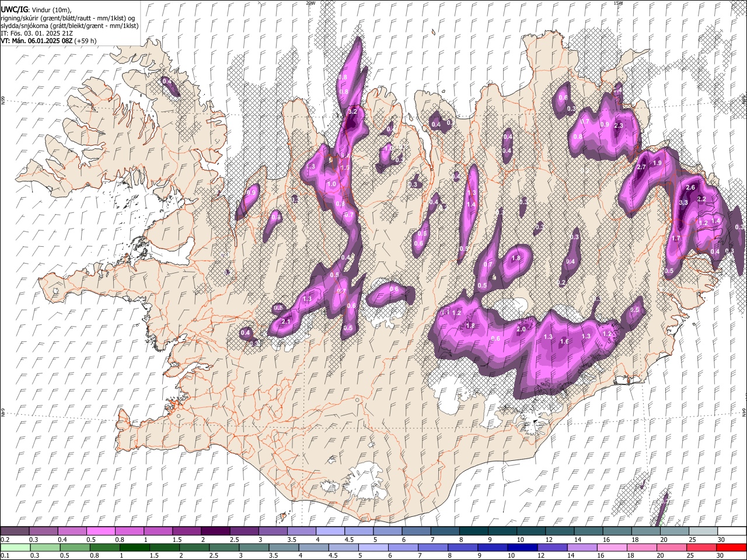Image resolution: width=747 pixels, height=560 pixels.
Task: Click the 15W longitude label at the top
Action: (618, 3)
